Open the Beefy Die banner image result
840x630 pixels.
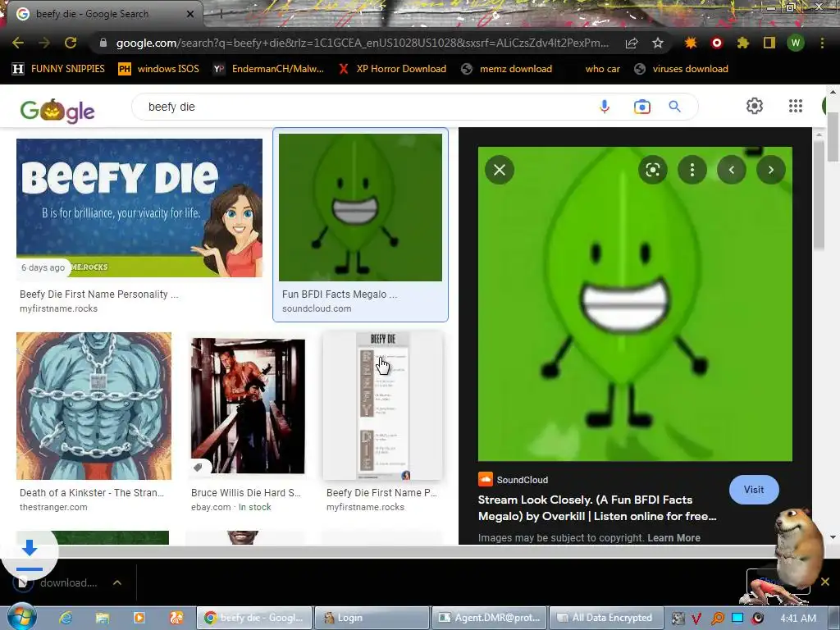pos(139,208)
